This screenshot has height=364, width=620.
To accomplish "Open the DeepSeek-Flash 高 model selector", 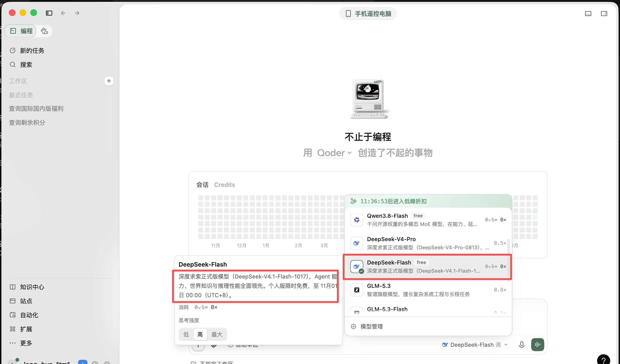I will pyautogui.click(x=475, y=345).
